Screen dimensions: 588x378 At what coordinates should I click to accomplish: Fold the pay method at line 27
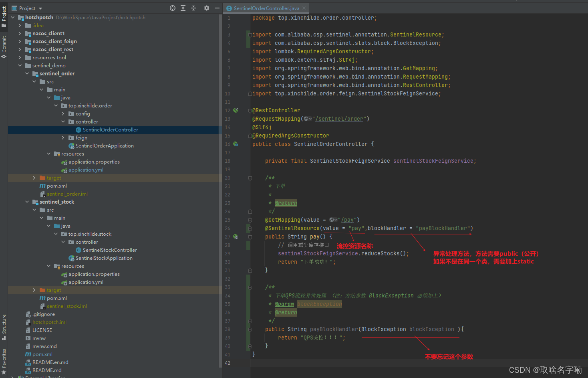[250, 237]
